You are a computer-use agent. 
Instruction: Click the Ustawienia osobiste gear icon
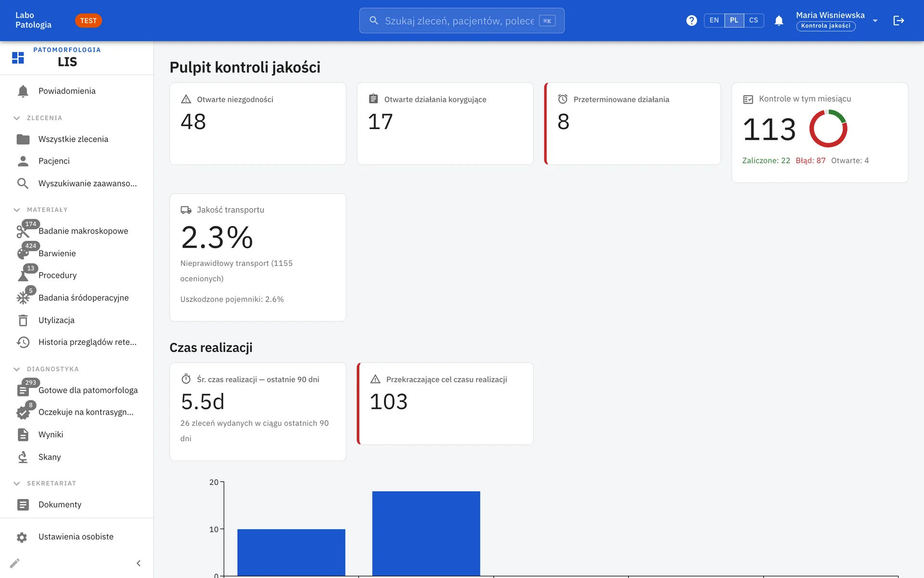click(22, 537)
